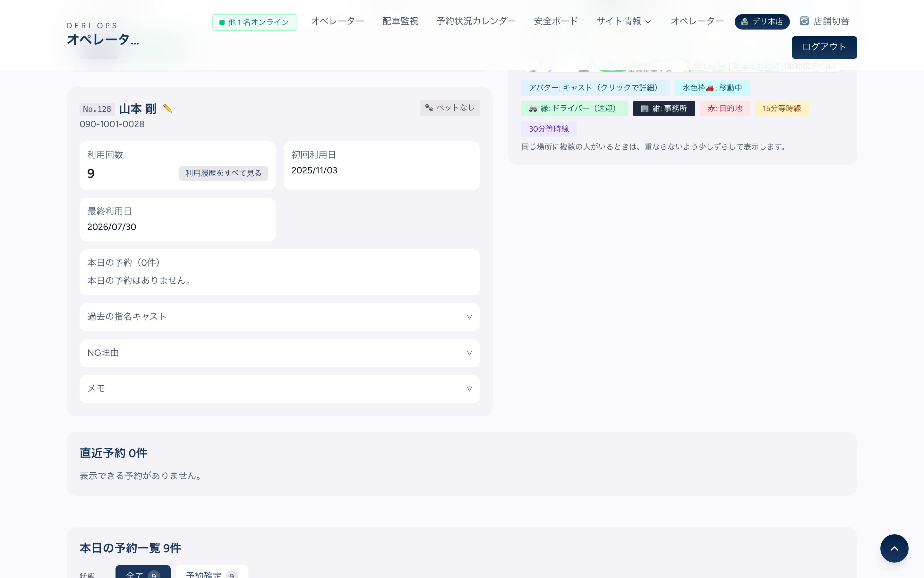Open オペレーター nav item beside the online badge

click(338, 22)
